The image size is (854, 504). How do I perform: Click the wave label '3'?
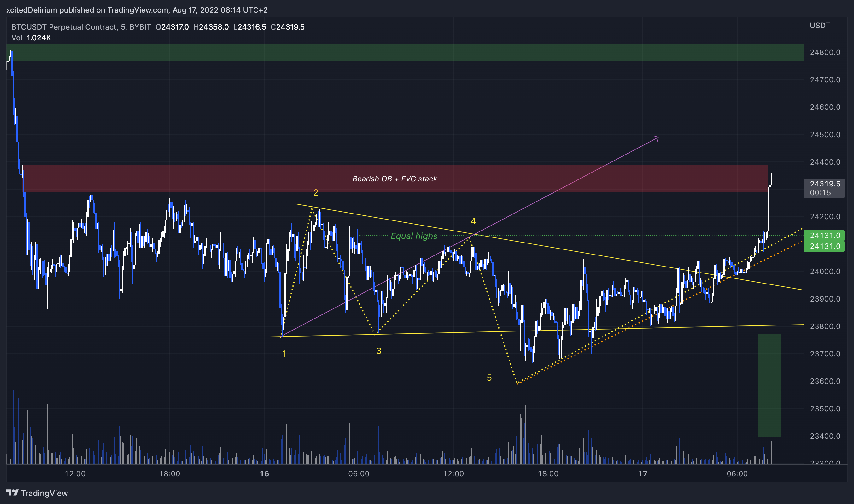[379, 351]
